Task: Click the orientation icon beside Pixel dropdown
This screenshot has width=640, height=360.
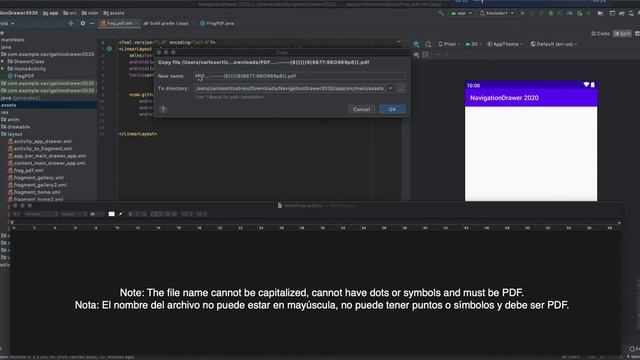Action: click(x=428, y=44)
